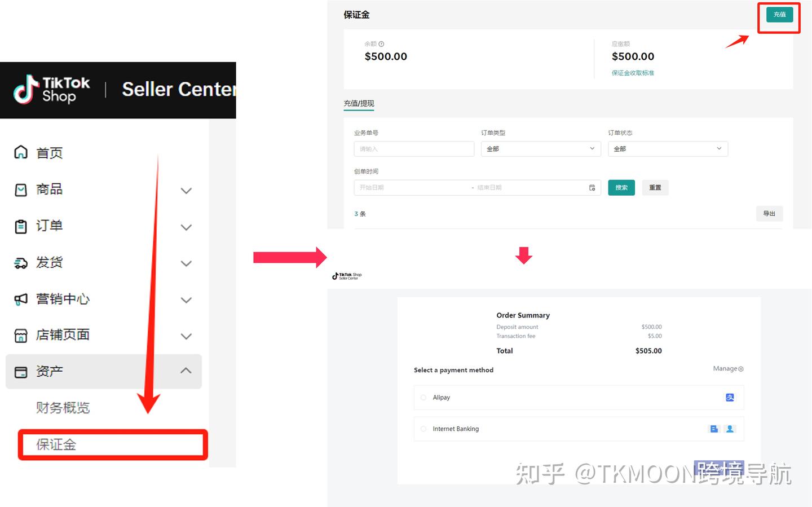Click the 业务单号 input field
The image size is (812, 507).
click(414, 149)
